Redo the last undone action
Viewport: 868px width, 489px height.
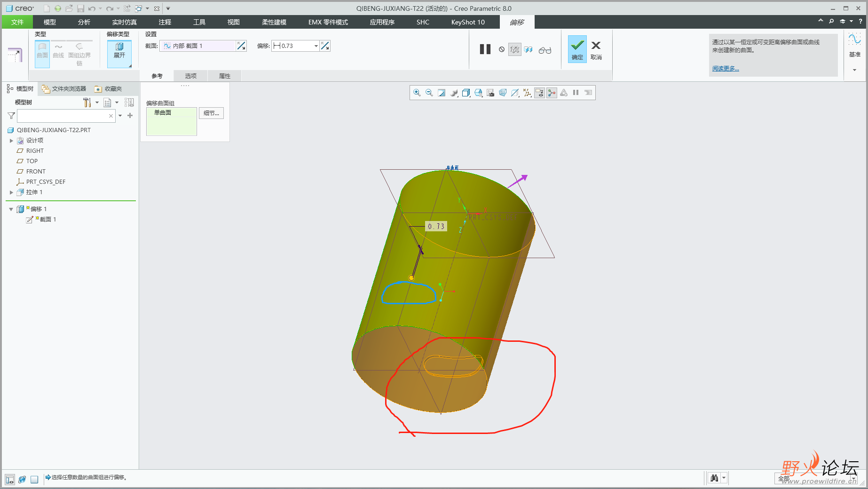(x=110, y=8)
